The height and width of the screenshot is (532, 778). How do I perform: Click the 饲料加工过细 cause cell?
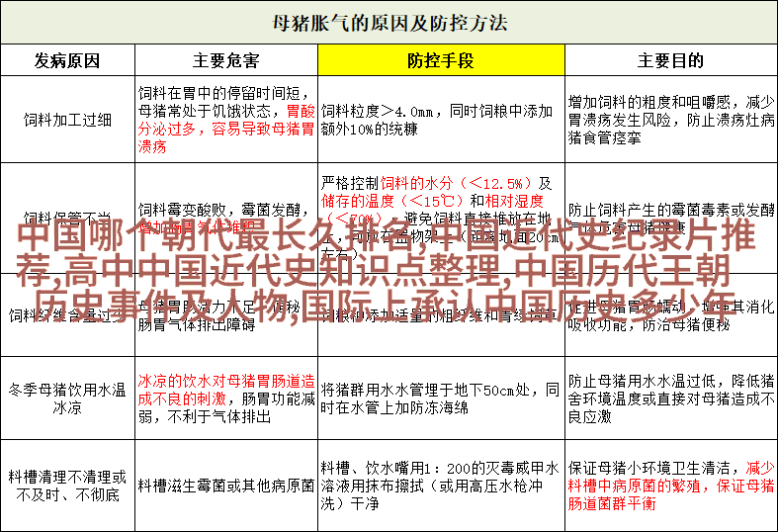(x=67, y=120)
